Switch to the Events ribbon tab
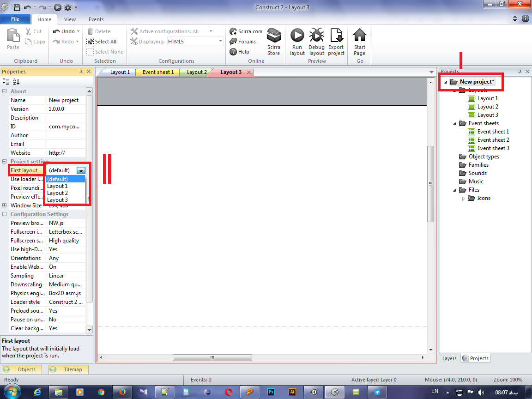 click(96, 19)
